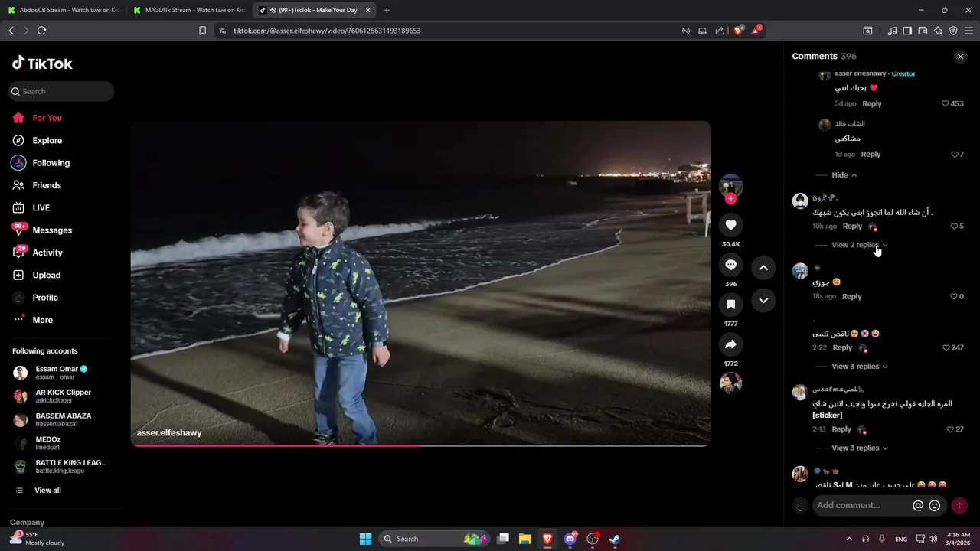Image resolution: width=980 pixels, height=551 pixels.
Task: Like the video with the heart icon
Action: (x=730, y=224)
